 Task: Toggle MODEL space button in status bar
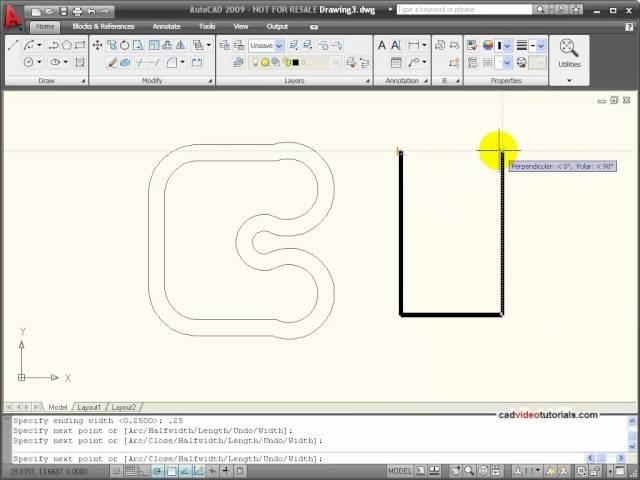tap(400, 471)
